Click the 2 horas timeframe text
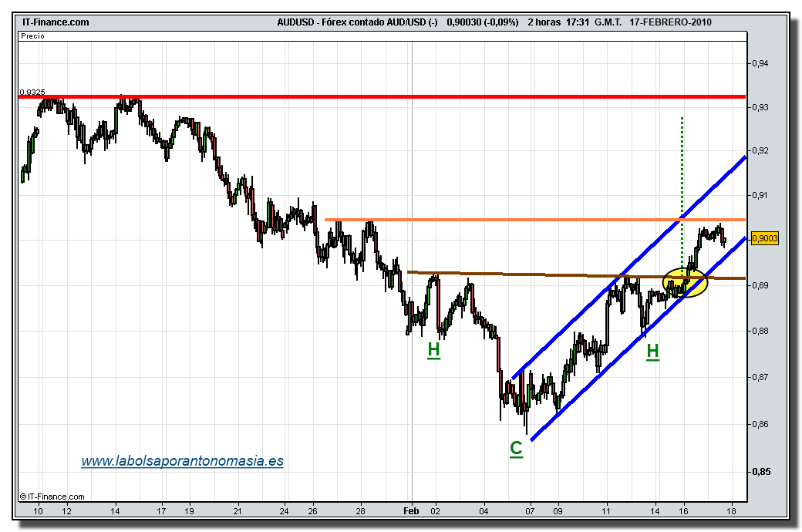 544,22
